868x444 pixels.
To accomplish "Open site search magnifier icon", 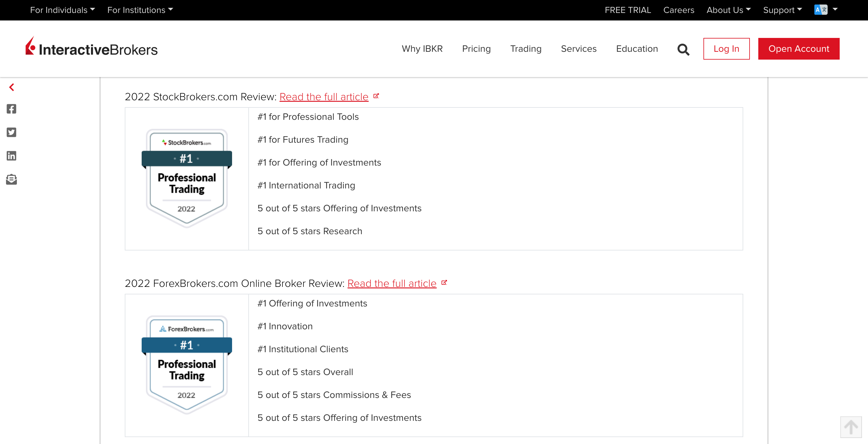I will tap(683, 49).
